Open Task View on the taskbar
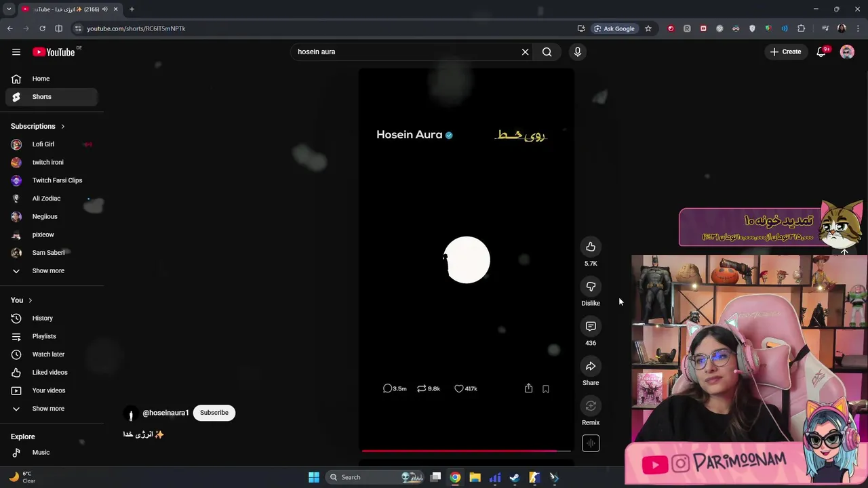868x488 pixels. tap(435, 477)
